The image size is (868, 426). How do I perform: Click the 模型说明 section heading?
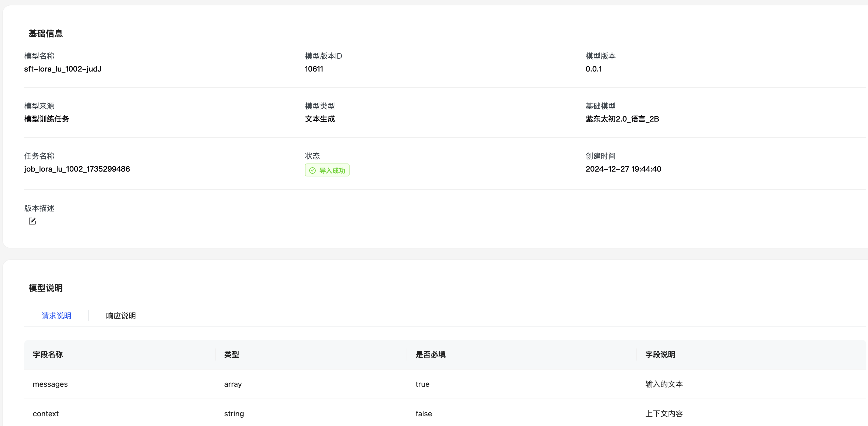(x=45, y=288)
